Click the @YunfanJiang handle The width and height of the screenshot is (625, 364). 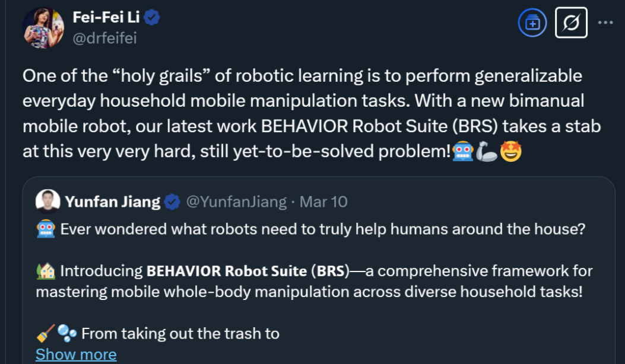(x=236, y=202)
